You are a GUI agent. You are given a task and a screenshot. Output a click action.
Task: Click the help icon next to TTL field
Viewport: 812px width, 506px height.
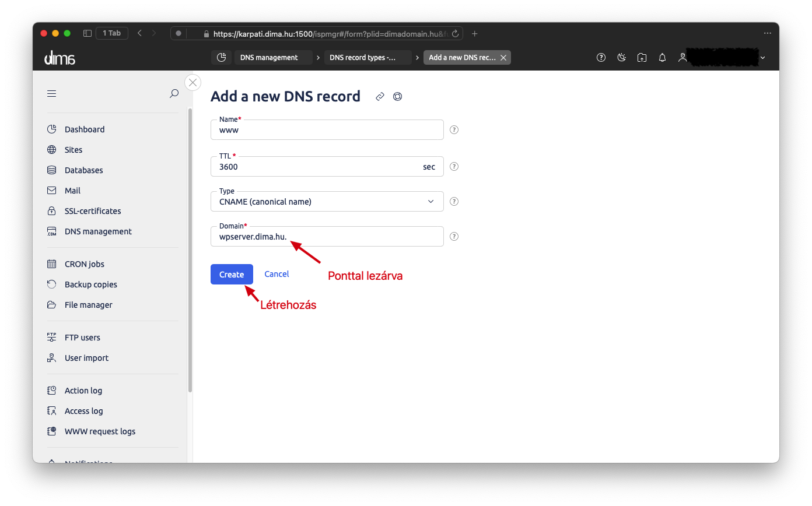[454, 166]
